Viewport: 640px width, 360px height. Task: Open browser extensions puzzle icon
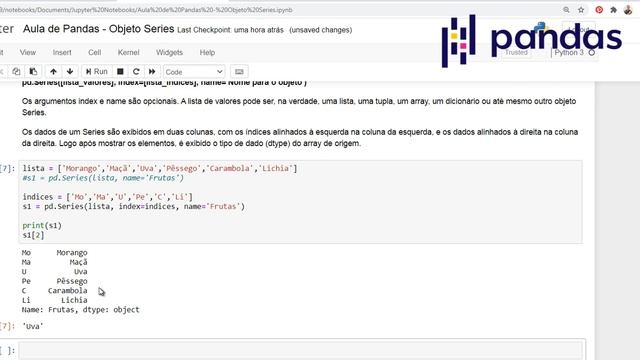pos(613,10)
